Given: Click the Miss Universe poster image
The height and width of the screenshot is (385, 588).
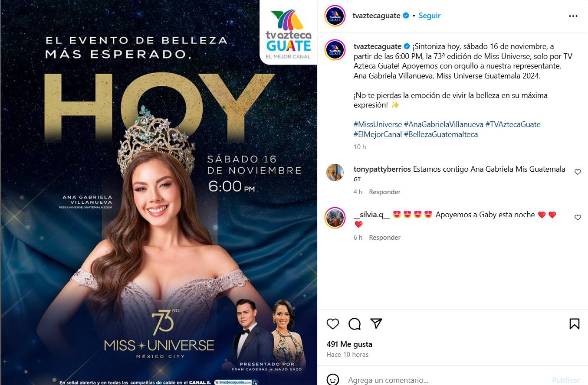Looking at the screenshot, I should pyautogui.click(x=159, y=192).
